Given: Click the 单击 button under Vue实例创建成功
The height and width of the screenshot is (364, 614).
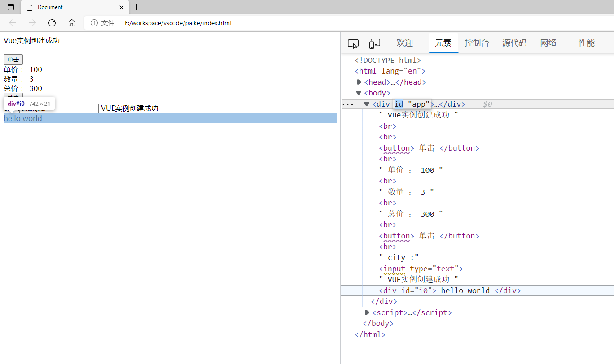Looking at the screenshot, I should pyautogui.click(x=13, y=60).
